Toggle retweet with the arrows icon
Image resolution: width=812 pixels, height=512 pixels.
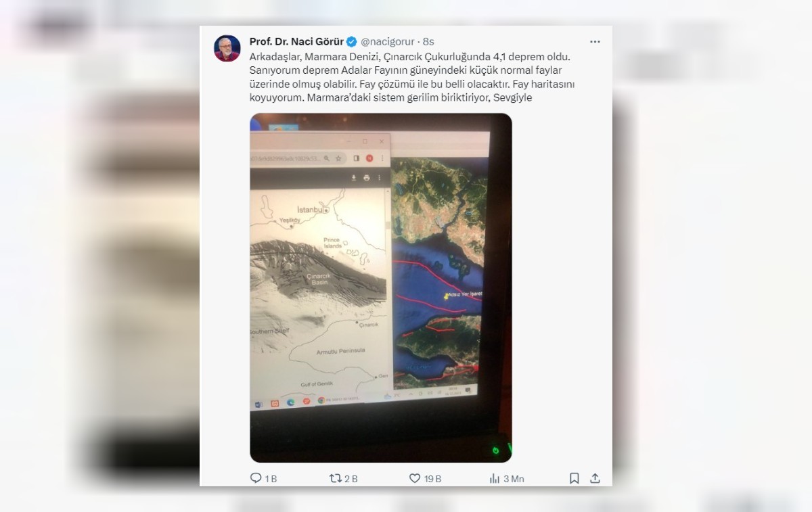(335, 478)
